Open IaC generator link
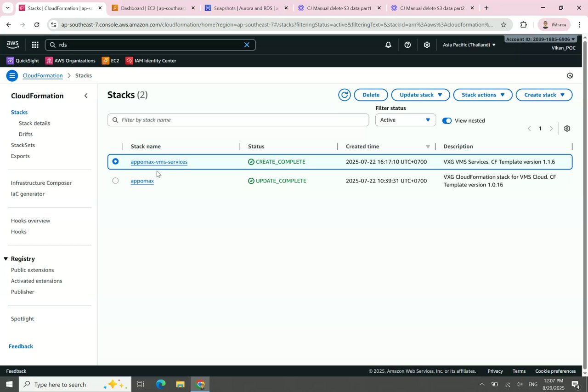The width and height of the screenshot is (588, 392). 28,194
